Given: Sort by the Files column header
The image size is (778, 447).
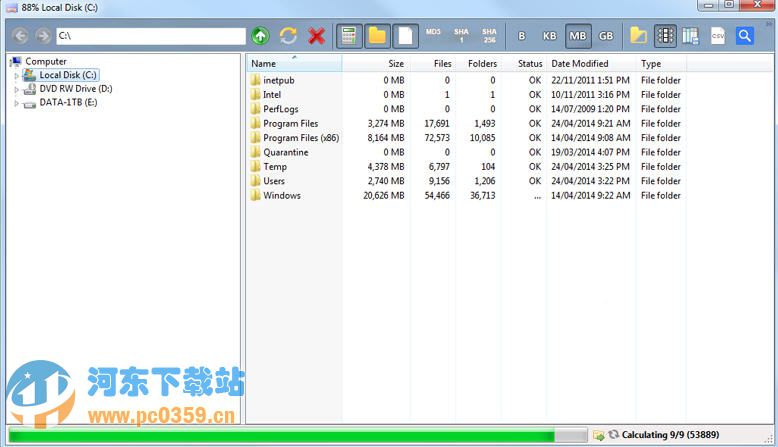Looking at the screenshot, I should (432, 64).
